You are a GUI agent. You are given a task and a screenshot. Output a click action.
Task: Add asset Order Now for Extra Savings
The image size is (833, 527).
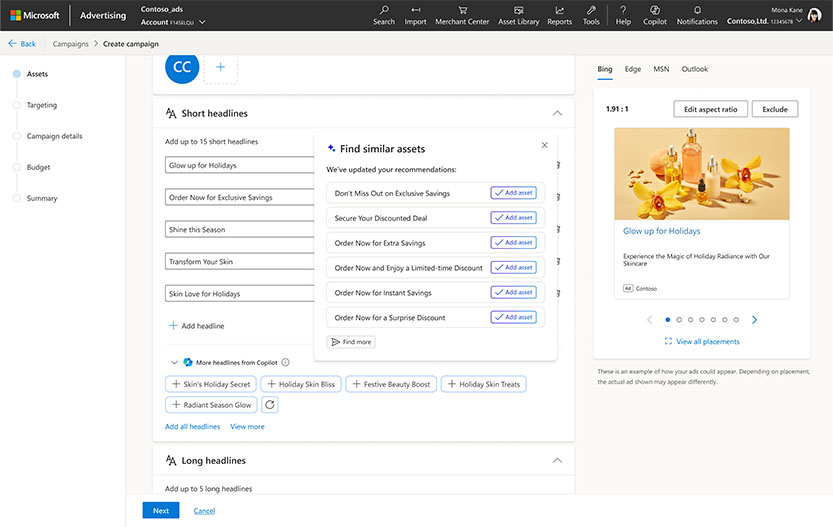(x=513, y=243)
